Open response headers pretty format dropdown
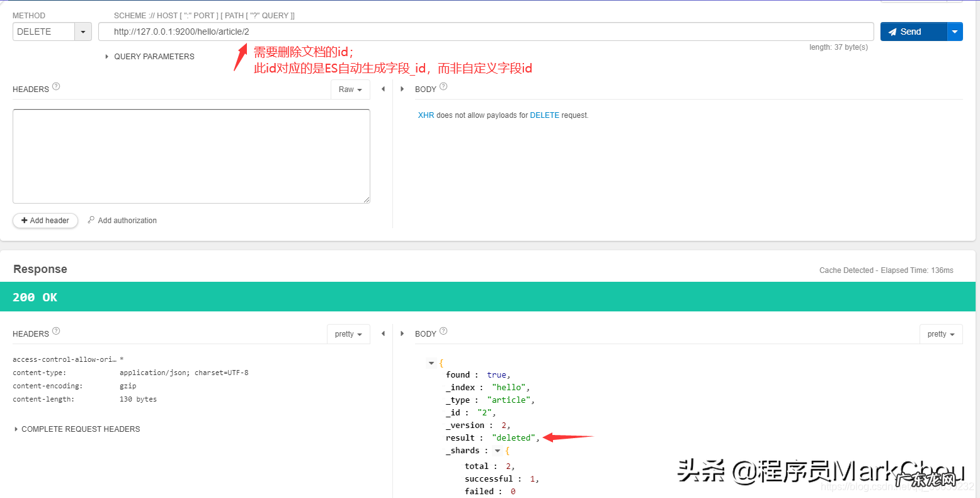This screenshot has width=980, height=498. tap(348, 334)
